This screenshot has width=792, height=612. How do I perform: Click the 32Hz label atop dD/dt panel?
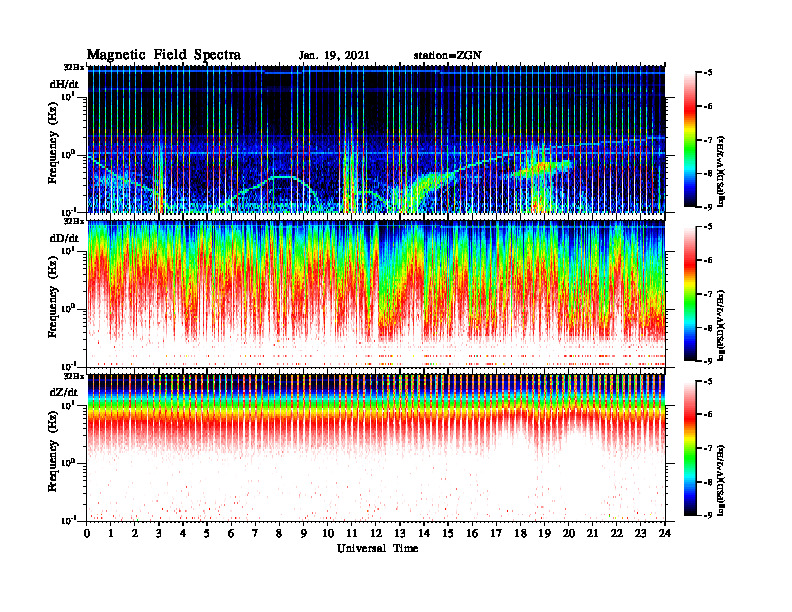(x=74, y=221)
